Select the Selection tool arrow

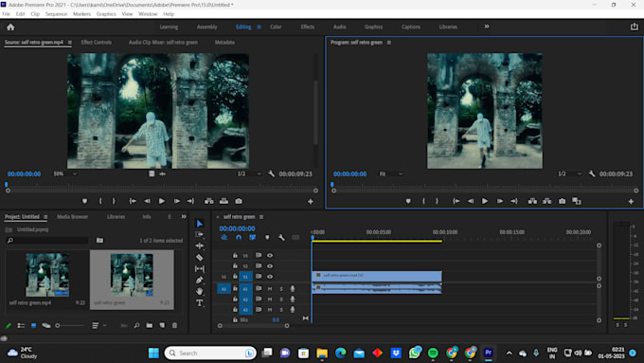point(200,224)
